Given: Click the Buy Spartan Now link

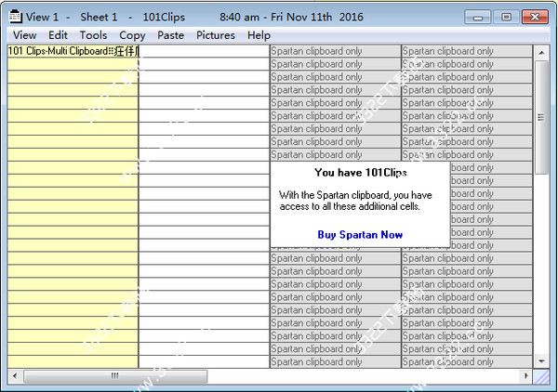Looking at the screenshot, I should [x=360, y=235].
